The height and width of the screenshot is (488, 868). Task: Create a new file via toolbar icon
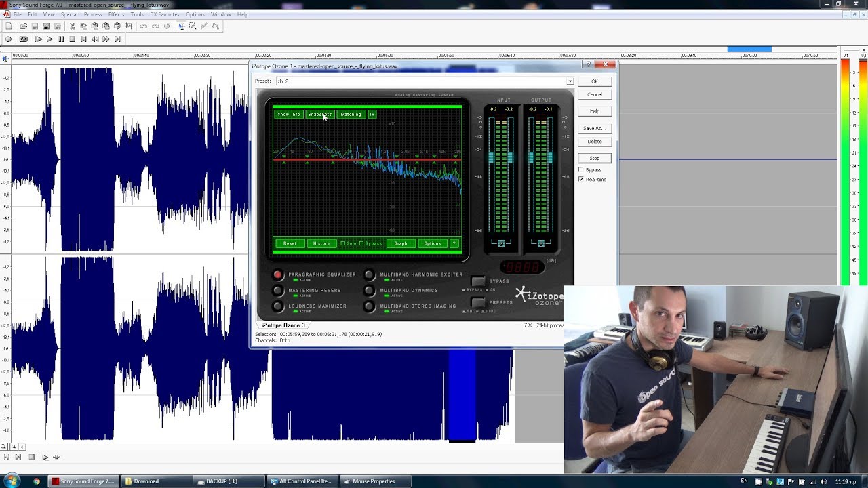[9, 26]
